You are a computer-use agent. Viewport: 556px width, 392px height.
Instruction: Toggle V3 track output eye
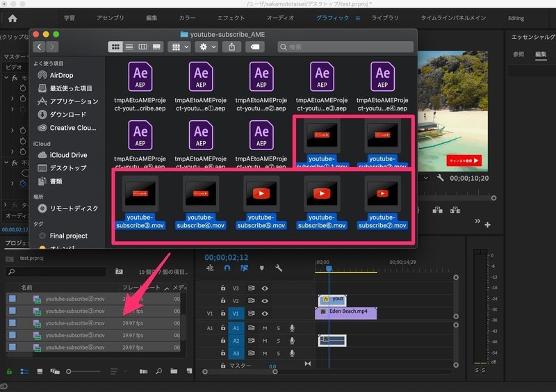265,288
